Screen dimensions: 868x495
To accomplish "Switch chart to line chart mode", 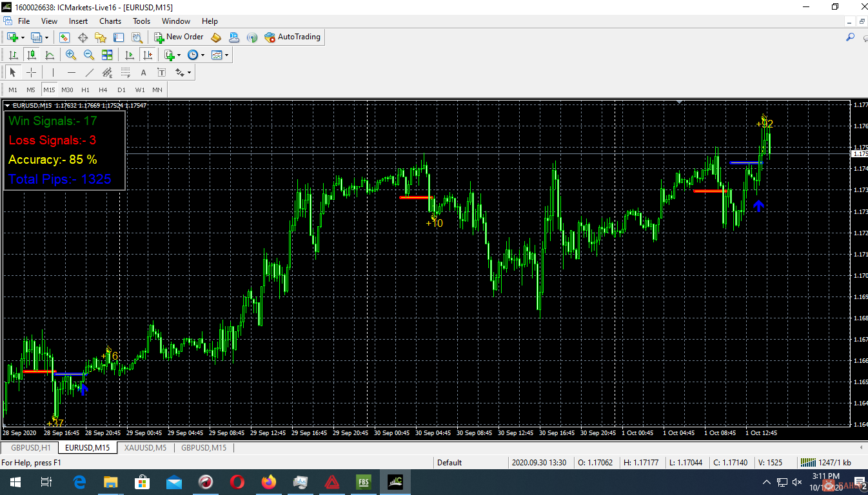I will [x=49, y=55].
